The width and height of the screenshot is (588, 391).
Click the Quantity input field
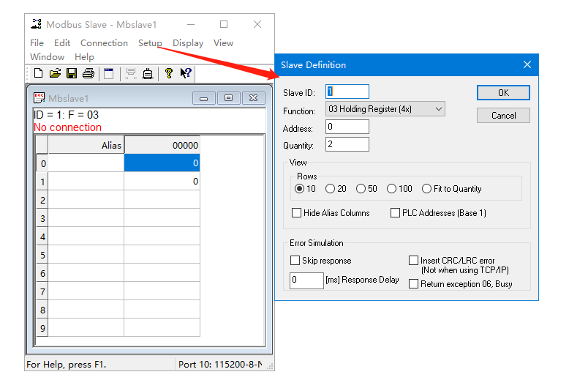pyautogui.click(x=347, y=145)
